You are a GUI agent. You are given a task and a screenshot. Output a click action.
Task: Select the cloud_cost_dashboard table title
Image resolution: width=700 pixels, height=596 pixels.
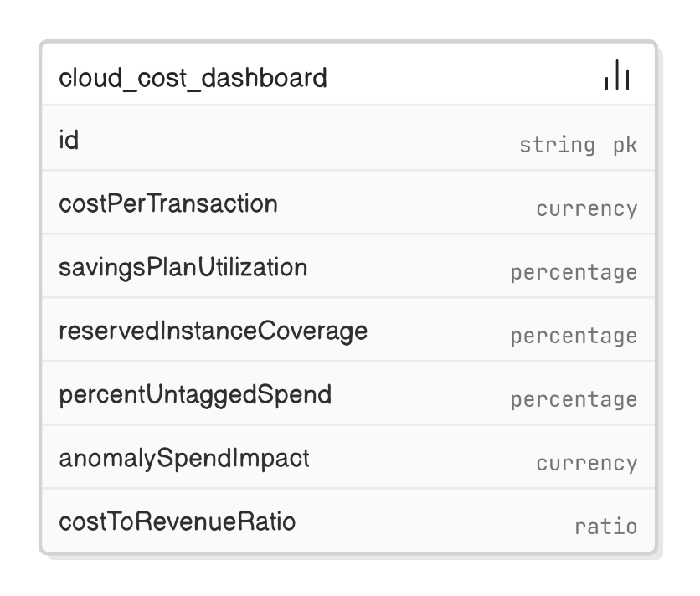point(193,78)
